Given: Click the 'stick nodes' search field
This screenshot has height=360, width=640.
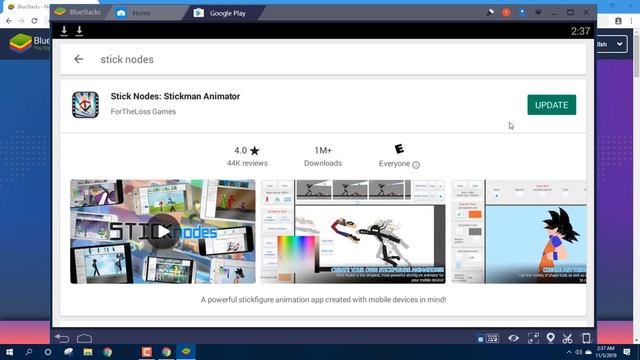Looking at the screenshot, I should tap(322, 60).
